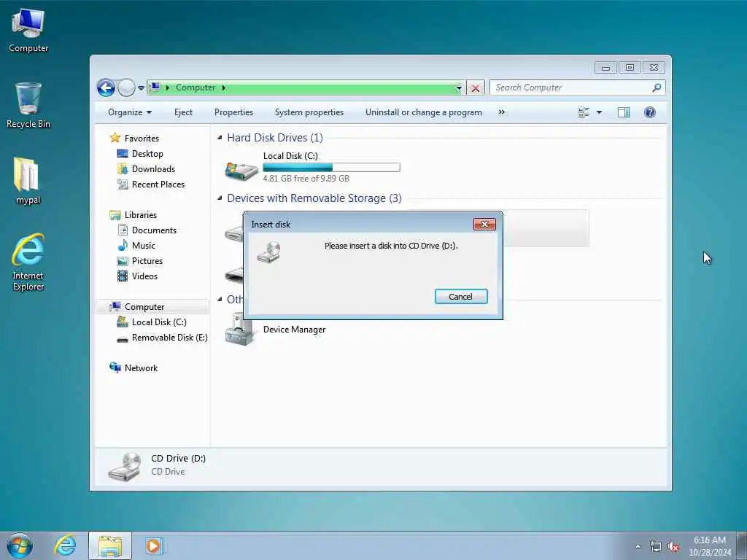This screenshot has width=747, height=560.
Task: Open Explorer help
Action: point(650,112)
